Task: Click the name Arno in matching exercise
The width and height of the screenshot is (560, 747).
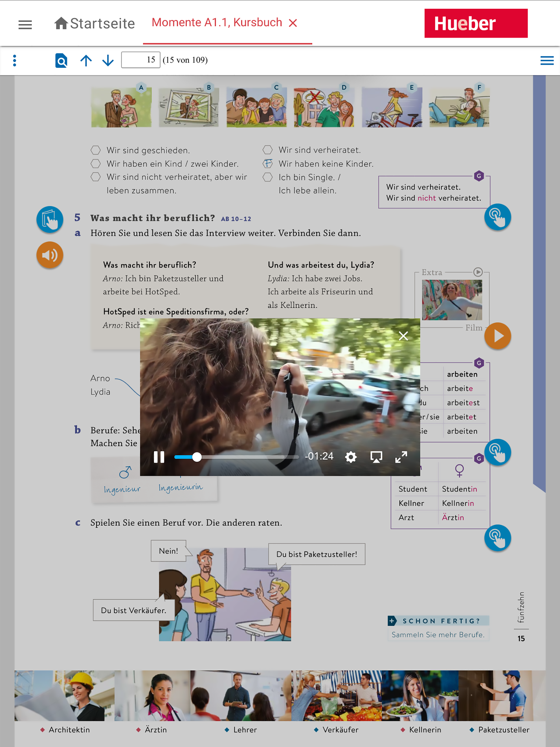Action: [x=100, y=378]
